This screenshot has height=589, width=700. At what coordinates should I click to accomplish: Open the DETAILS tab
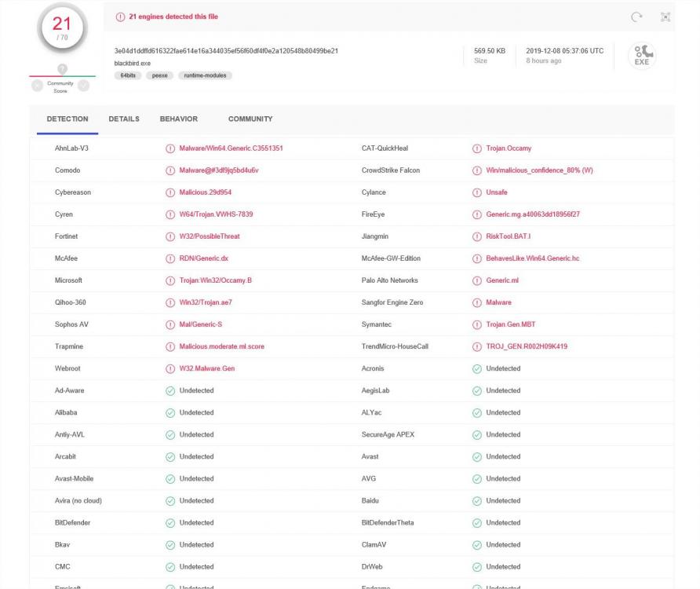[124, 119]
